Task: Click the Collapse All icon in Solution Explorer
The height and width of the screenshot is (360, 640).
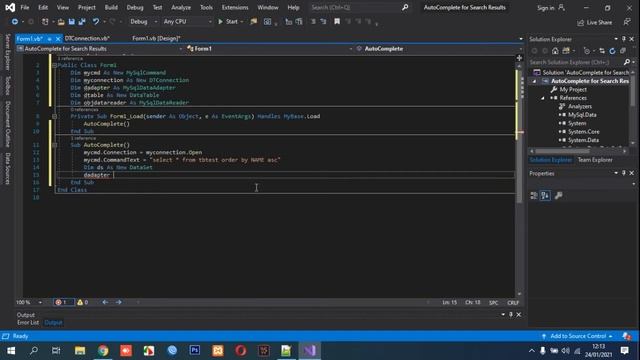Action: click(x=623, y=51)
